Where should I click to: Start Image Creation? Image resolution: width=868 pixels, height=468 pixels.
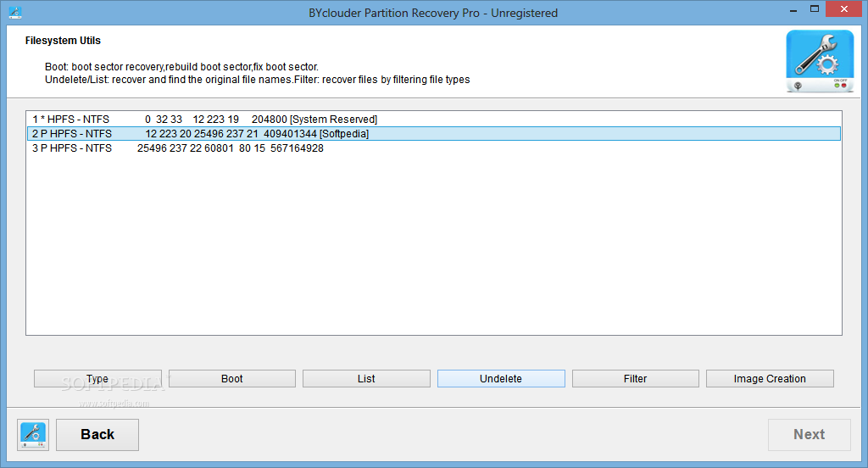(x=770, y=379)
